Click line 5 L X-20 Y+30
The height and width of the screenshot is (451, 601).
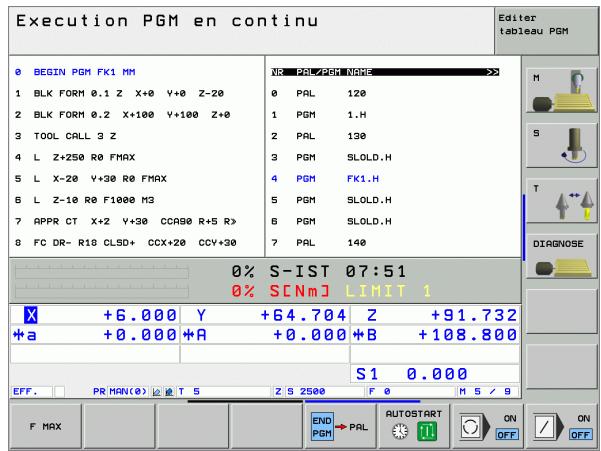[91, 179]
